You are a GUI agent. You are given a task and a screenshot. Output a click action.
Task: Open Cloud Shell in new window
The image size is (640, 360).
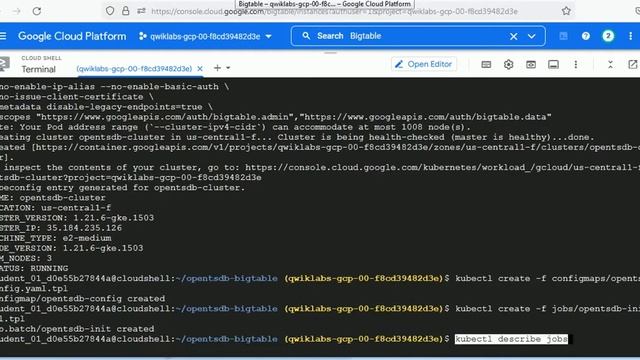coord(632,64)
